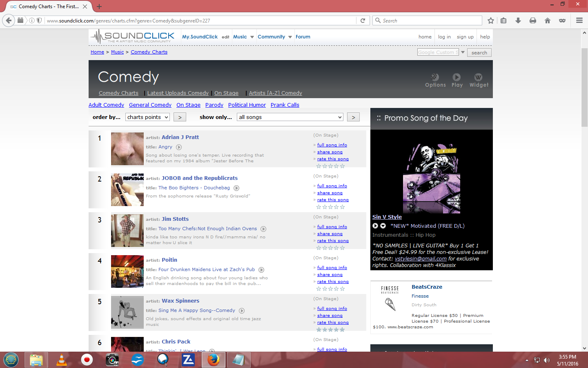Image resolution: width=588 pixels, height=368 pixels.
Task: Go to Firefox home page icon
Action: 548,20
